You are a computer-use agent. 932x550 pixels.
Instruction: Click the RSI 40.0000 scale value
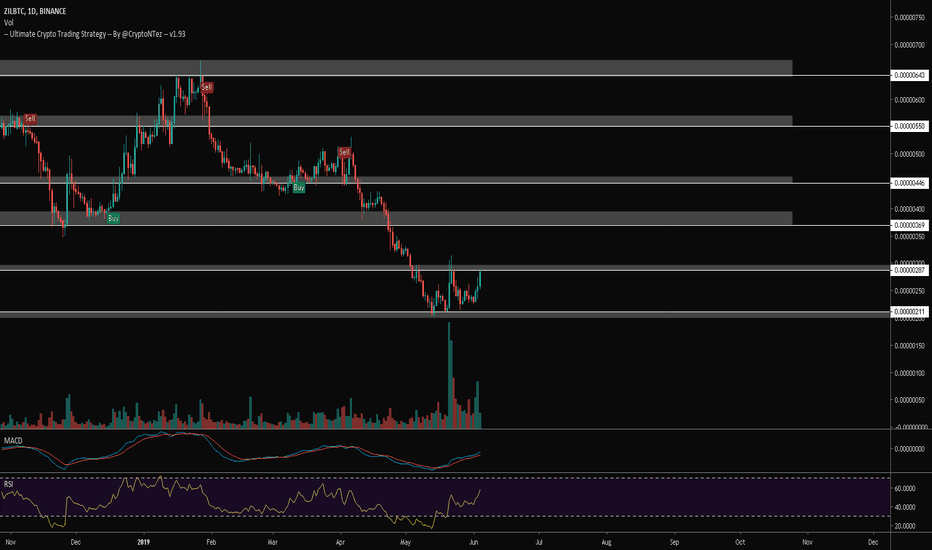(x=905, y=507)
